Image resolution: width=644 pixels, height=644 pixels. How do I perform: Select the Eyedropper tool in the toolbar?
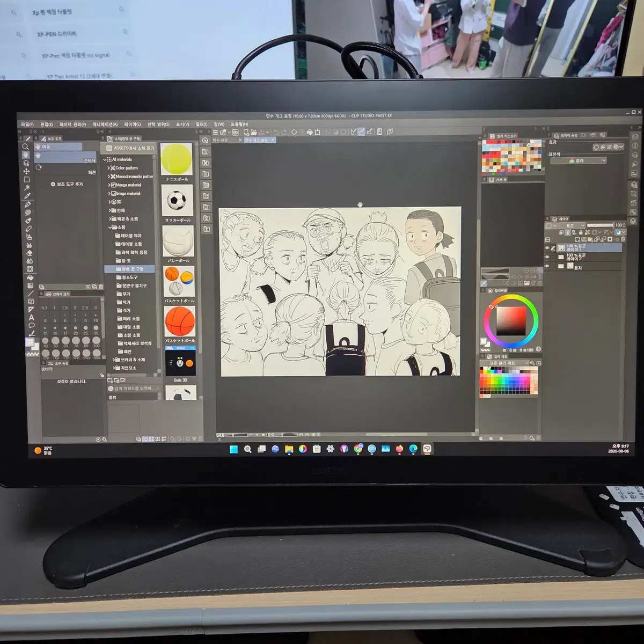pyautogui.click(x=27, y=196)
